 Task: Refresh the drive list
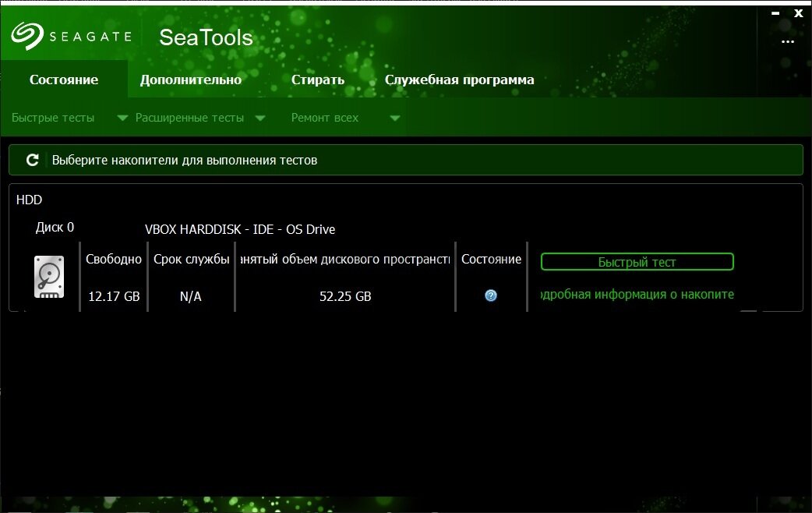tap(33, 160)
